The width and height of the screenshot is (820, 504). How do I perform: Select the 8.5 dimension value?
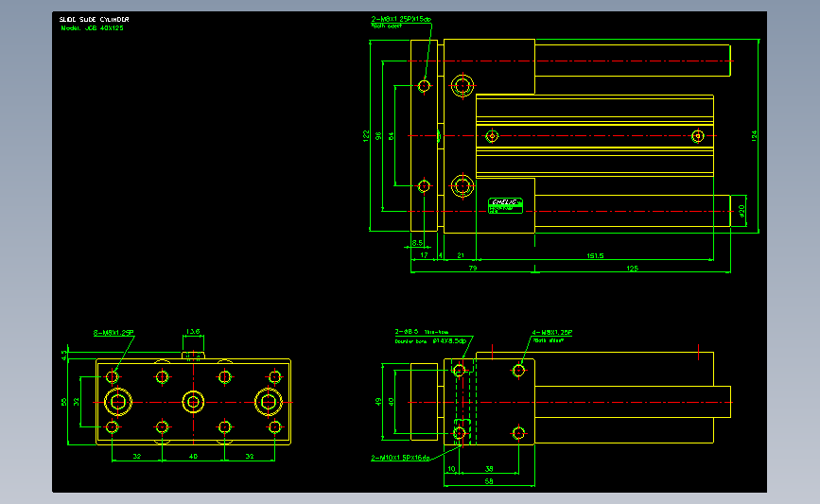[417, 243]
